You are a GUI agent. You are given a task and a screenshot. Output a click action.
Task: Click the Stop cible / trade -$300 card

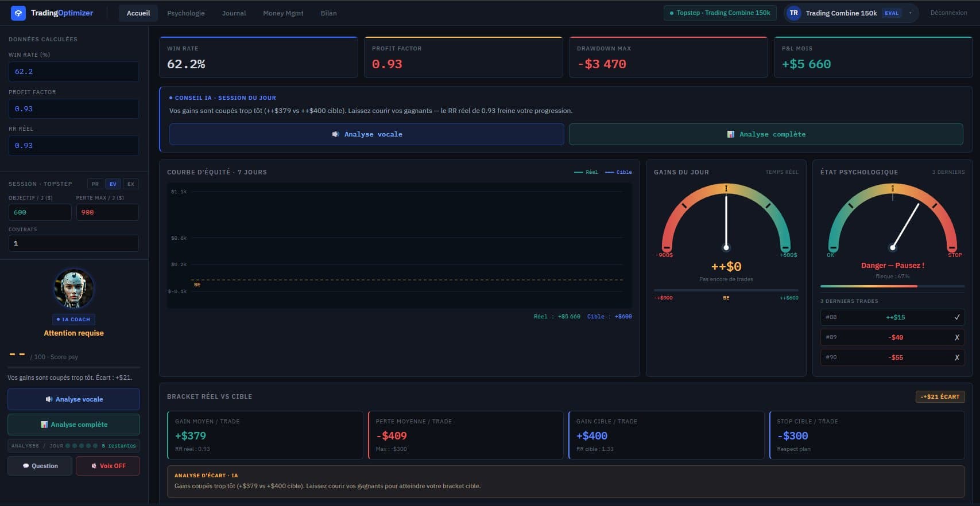pyautogui.click(x=867, y=435)
